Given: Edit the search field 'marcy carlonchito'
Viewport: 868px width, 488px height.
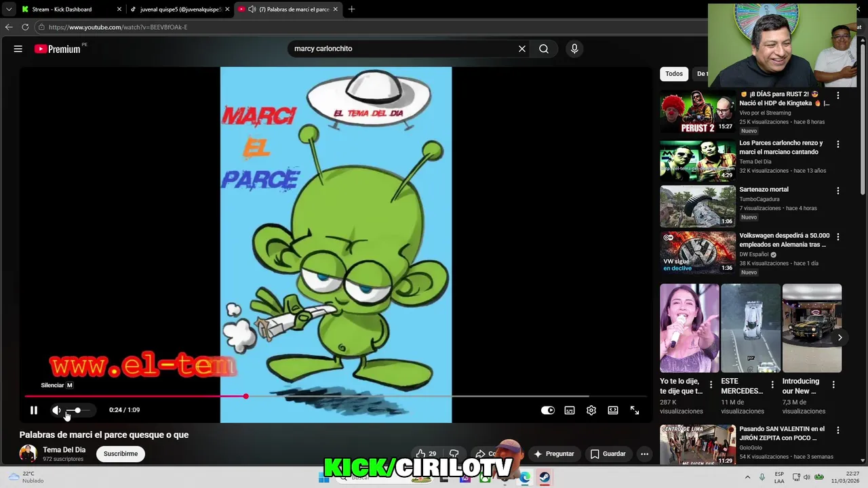Looking at the screenshot, I should [403, 49].
